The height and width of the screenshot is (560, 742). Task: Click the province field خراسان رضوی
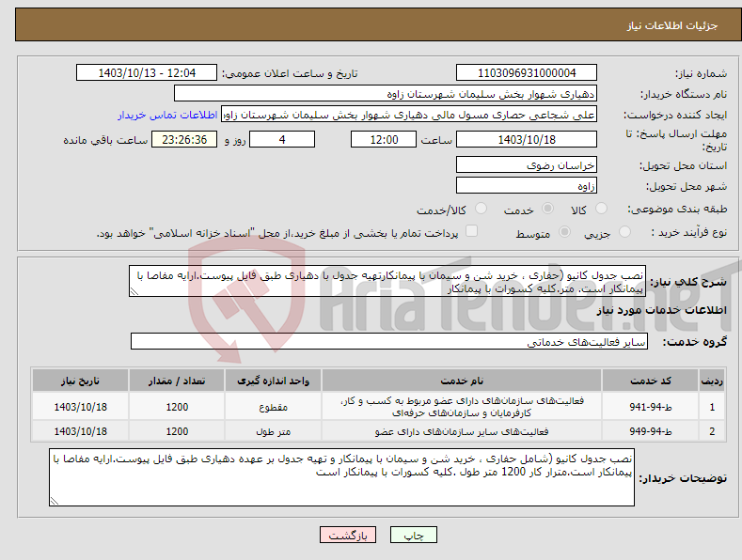[x=527, y=165]
